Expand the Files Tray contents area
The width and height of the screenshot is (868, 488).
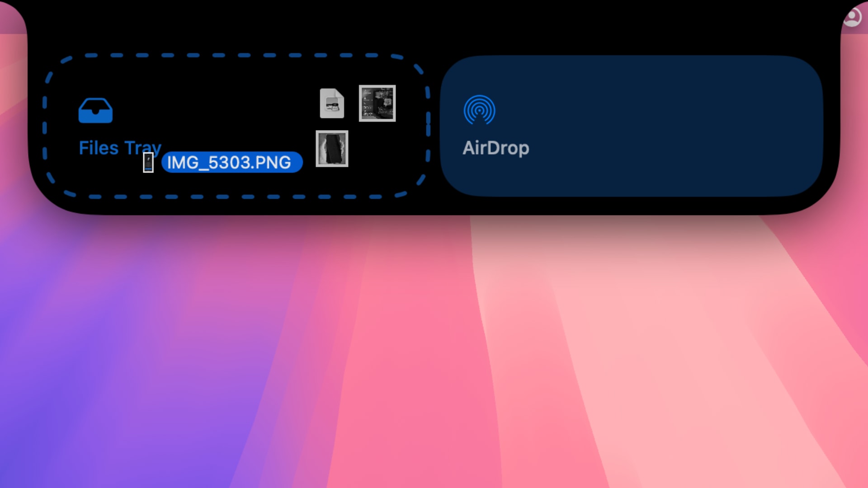pos(95,110)
